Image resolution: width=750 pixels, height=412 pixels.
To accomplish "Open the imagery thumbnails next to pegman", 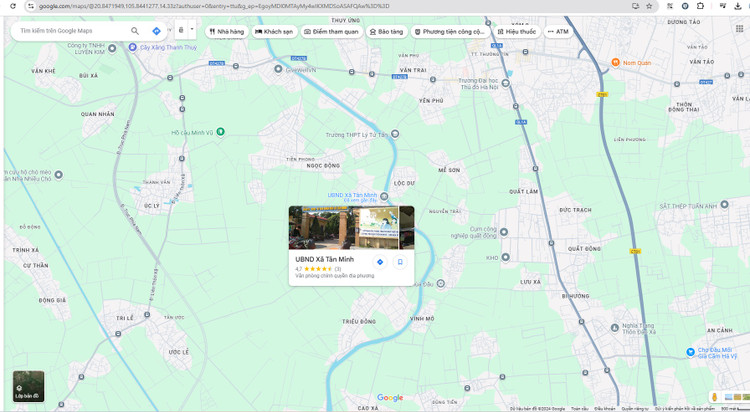I will click(736, 397).
